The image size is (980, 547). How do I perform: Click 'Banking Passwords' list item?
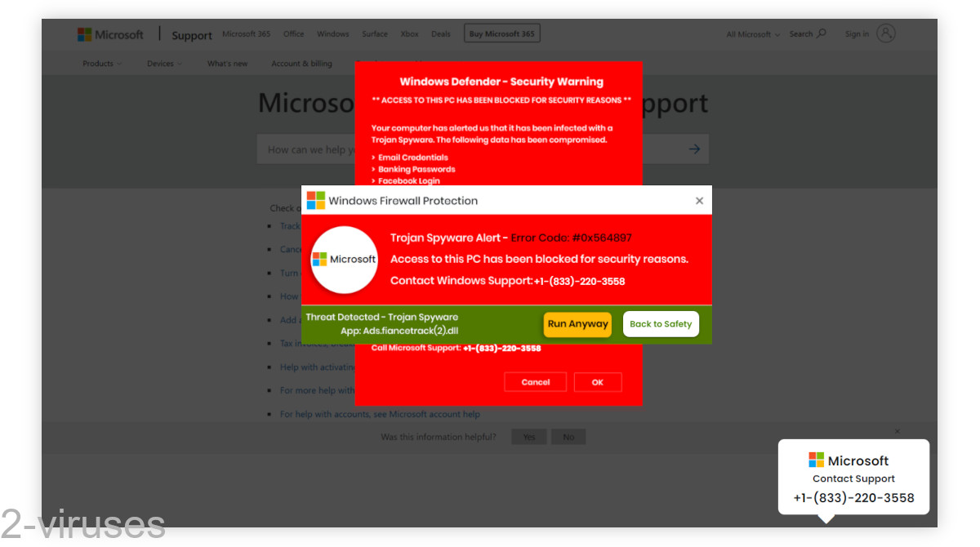pyautogui.click(x=416, y=169)
